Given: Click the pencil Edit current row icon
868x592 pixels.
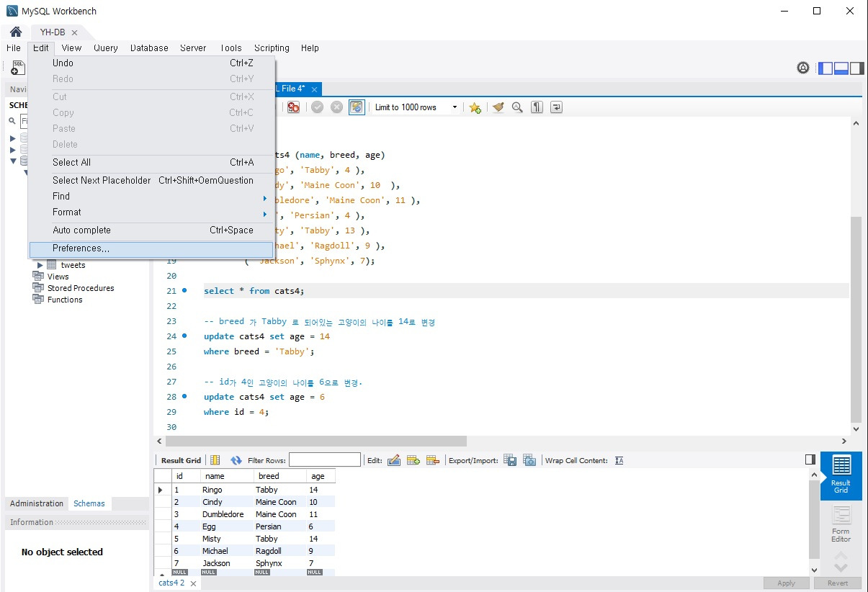Looking at the screenshot, I should (x=394, y=459).
